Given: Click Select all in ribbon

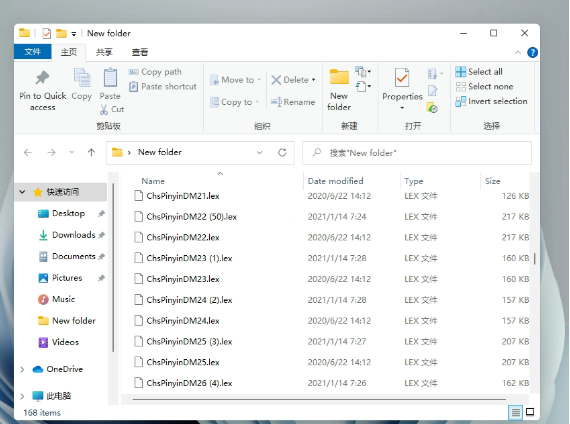Looking at the screenshot, I should [x=479, y=72].
